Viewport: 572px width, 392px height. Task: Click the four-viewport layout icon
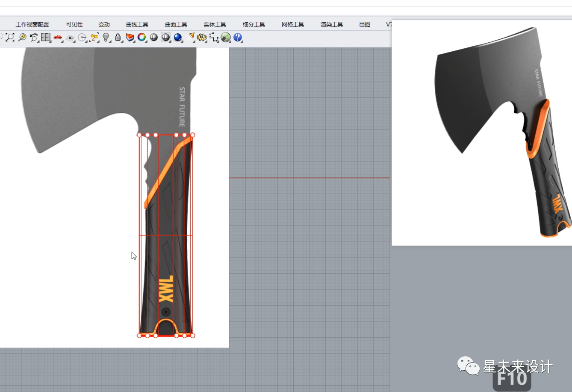click(46, 38)
